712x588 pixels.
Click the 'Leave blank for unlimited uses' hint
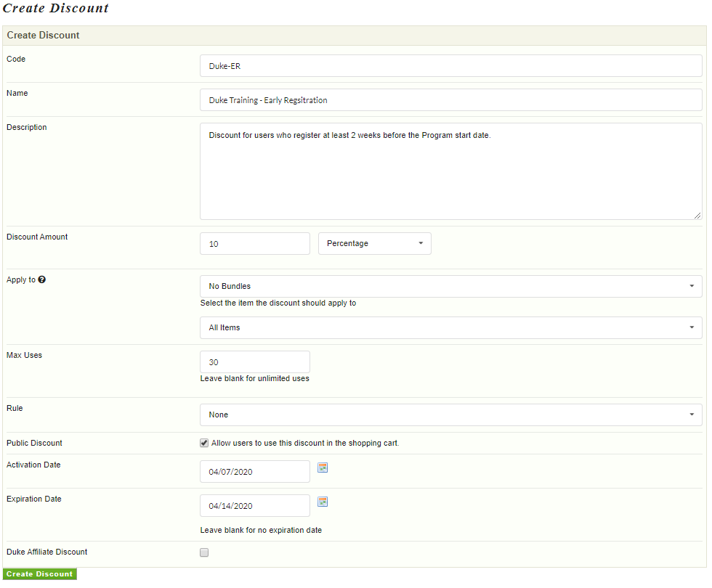(255, 378)
